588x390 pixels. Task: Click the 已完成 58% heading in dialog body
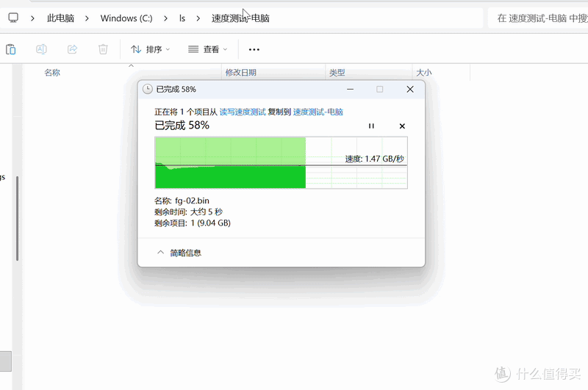[x=182, y=125]
